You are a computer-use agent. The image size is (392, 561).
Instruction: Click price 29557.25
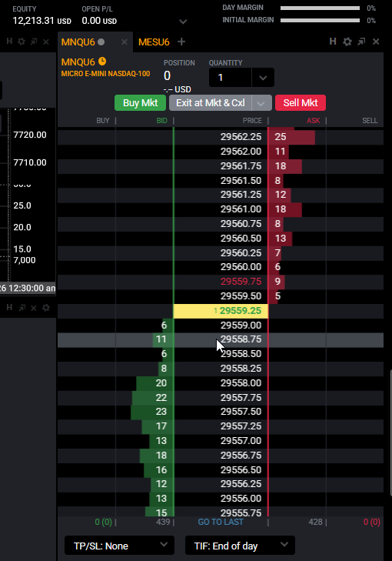pos(241,426)
